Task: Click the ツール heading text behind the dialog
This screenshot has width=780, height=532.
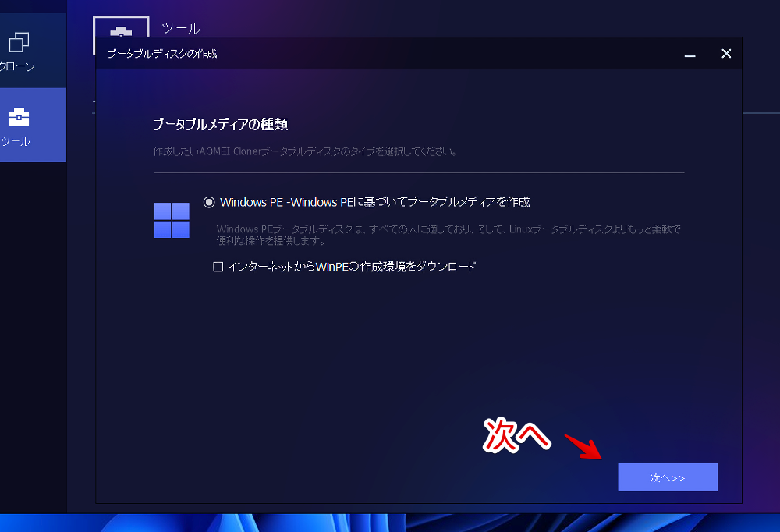Action: [x=181, y=28]
